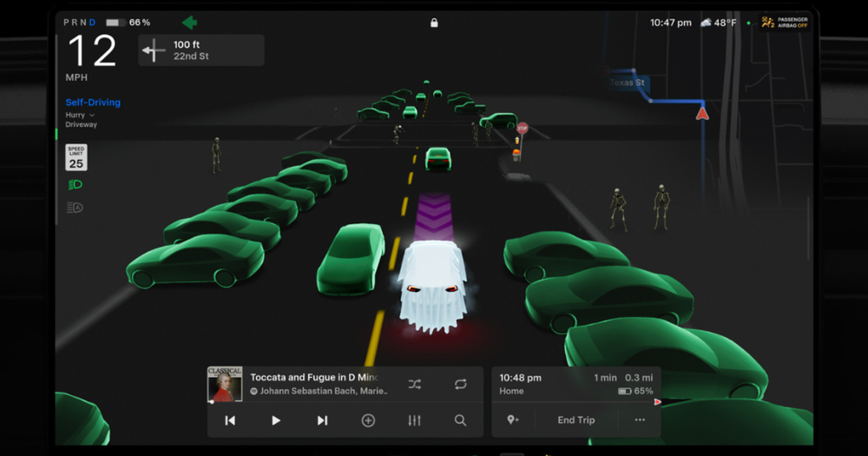Check 1 min remaining time
The image size is (868, 456).
pos(605,378)
